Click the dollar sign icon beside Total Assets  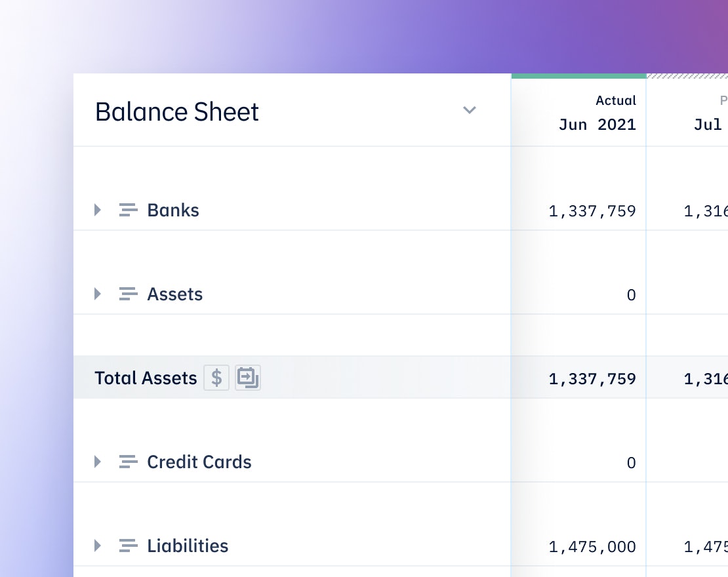[x=216, y=378]
